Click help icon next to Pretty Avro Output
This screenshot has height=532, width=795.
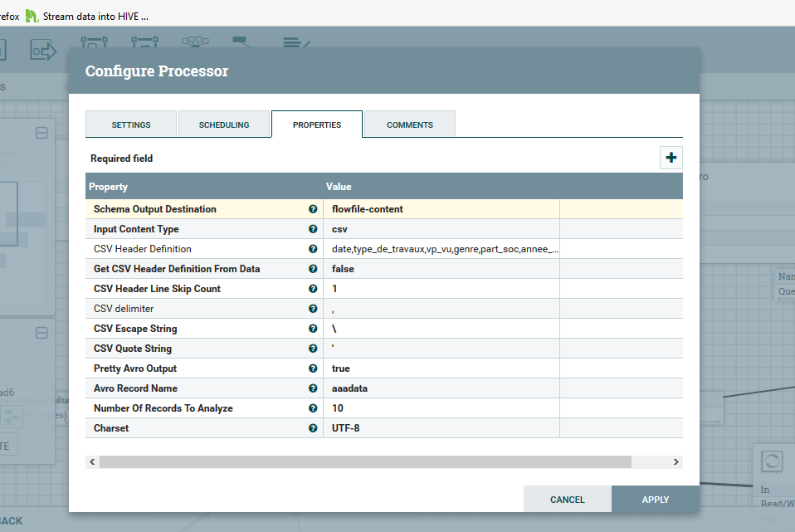(313, 368)
